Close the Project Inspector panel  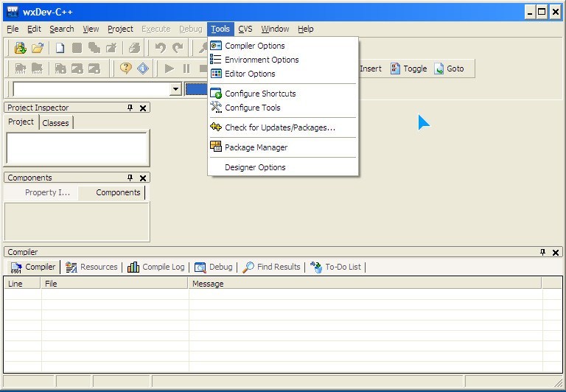(143, 108)
